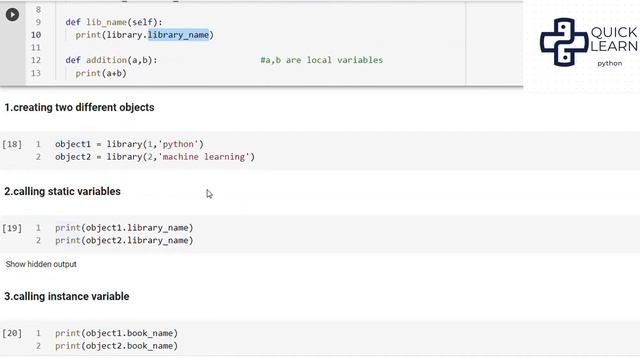
Task: Click the execution count [19] cell marker
Action: point(12,228)
